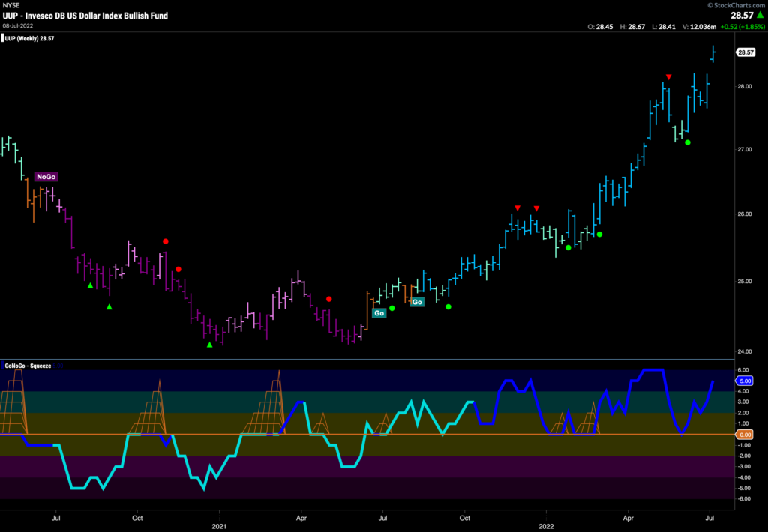Image resolution: width=768 pixels, height=532 pixels.
Task: Click the volume reading V: 12.036m
Action: tap(700, 27)
